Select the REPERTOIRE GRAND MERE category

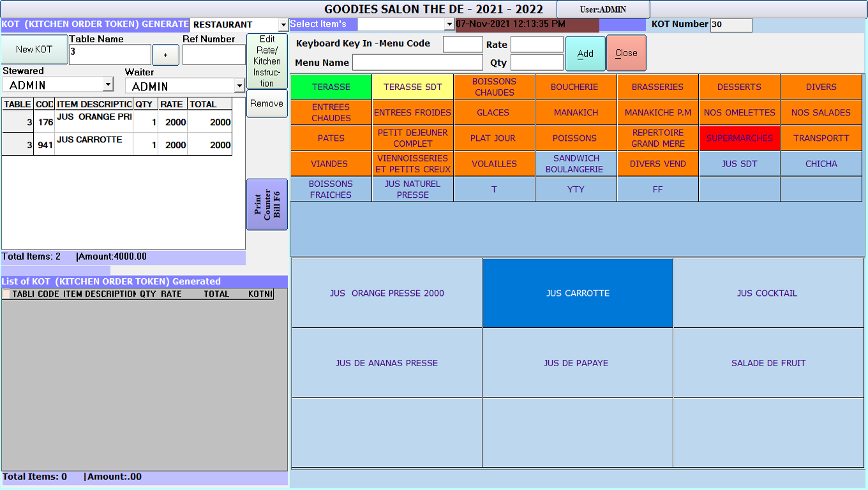(657, 138)
